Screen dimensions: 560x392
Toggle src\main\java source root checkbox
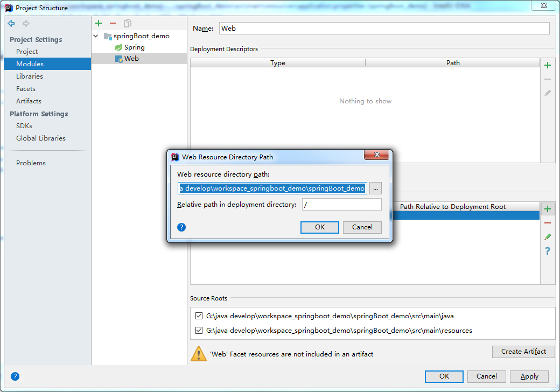point(199,316)
